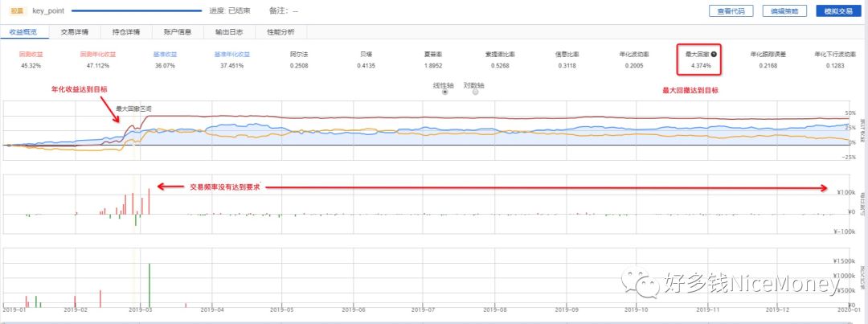Click the 年化波动率 metric label

(634, 55)
